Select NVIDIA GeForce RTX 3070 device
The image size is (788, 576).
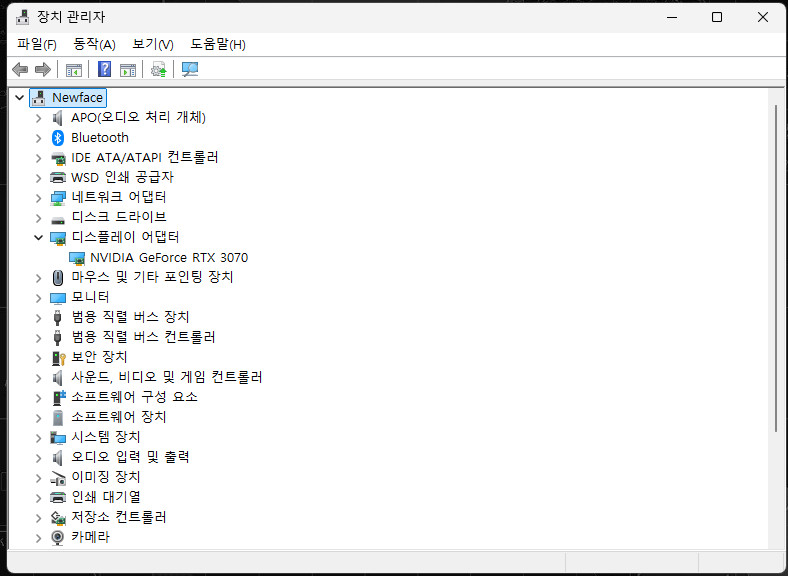click(x=168, y=257)
